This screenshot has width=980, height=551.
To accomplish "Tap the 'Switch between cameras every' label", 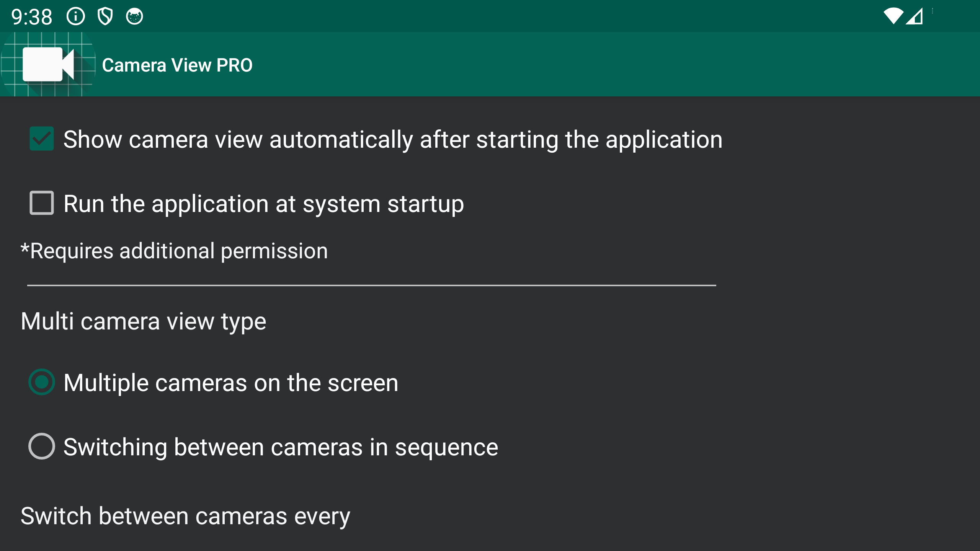I will point(185,516).
